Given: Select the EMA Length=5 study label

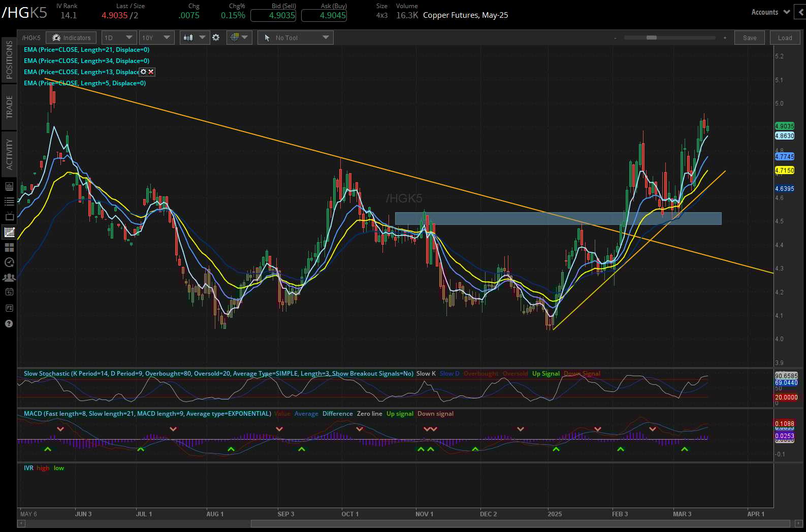Looking at the screenshot, I should tap(85, 83).
